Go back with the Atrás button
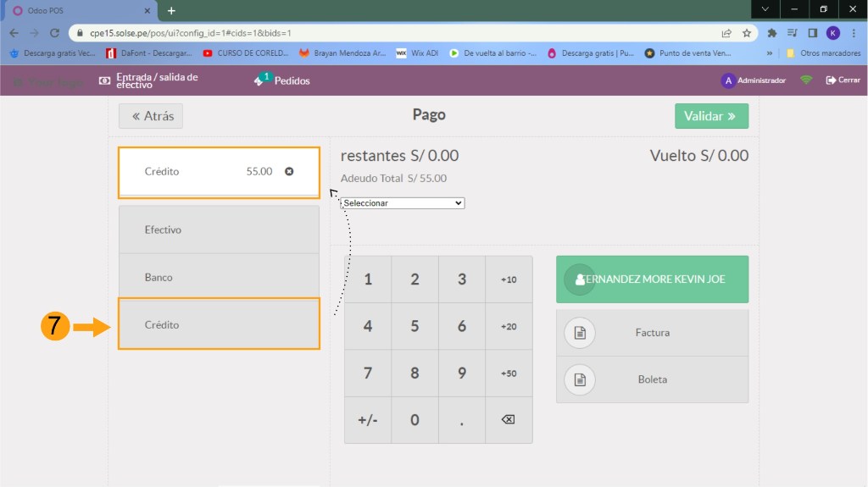This screenshot has height=487, width=868. click(151, 116)
